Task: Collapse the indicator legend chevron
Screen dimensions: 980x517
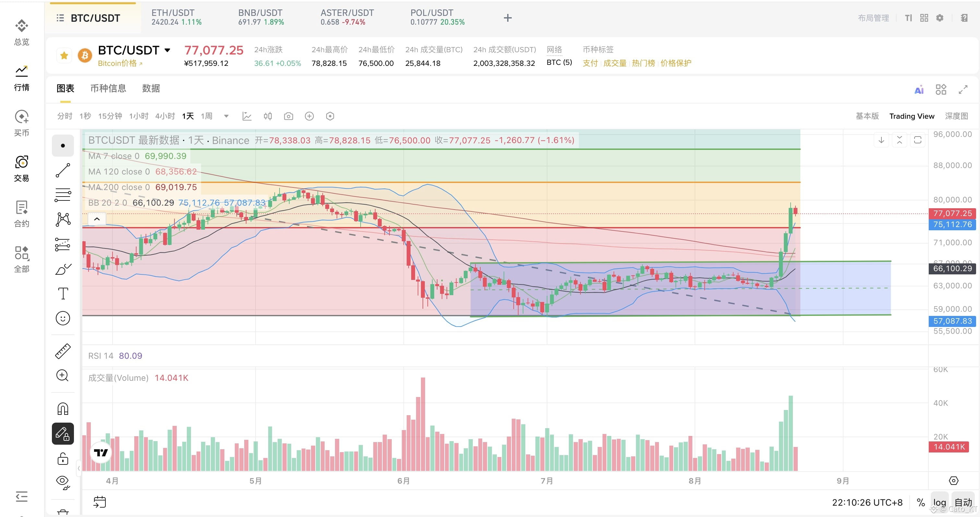Action: 97,219
